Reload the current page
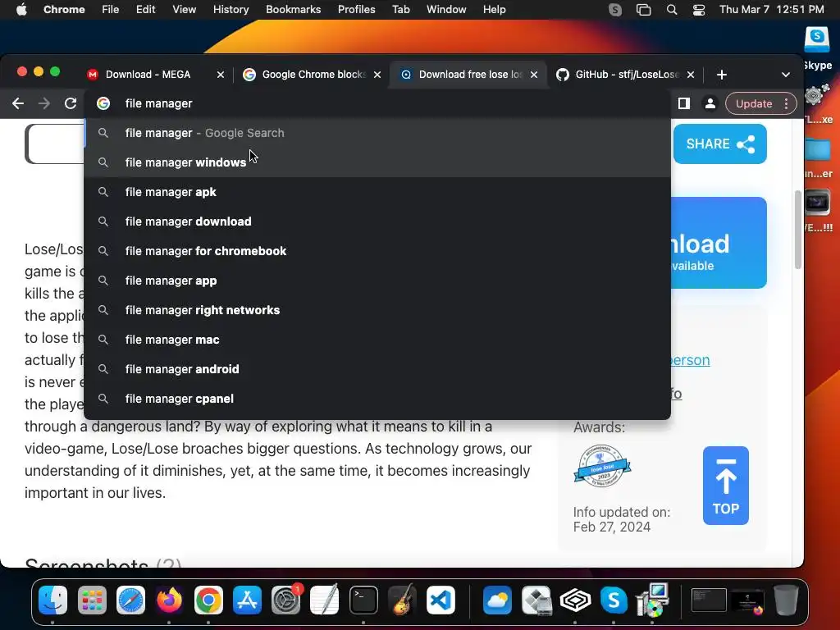Screen dimensions: 840x630 pos(71,103)
